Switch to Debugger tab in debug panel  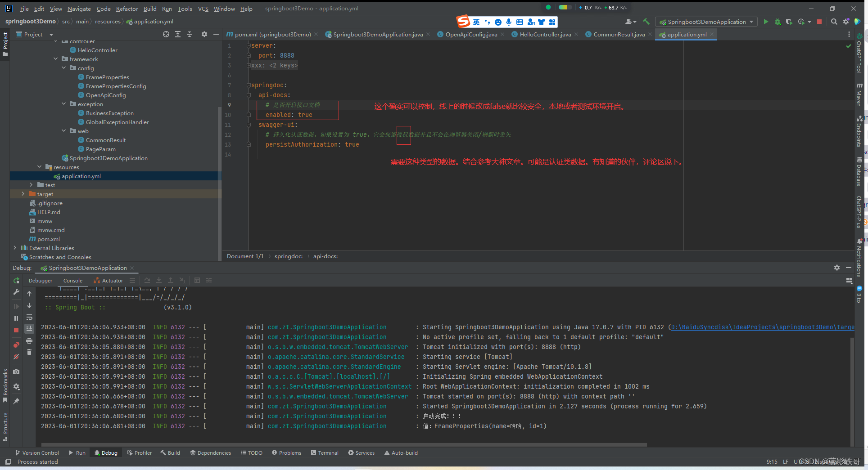(x=41, y=280)
